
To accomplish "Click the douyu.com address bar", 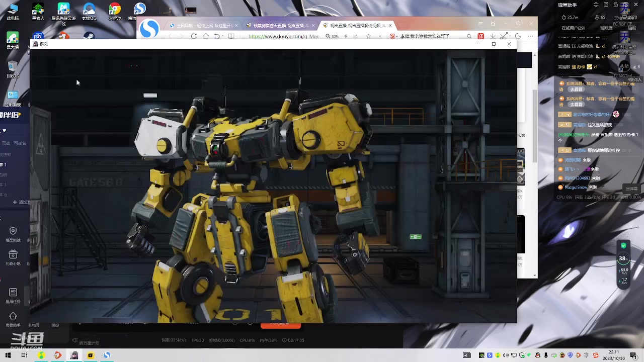I will tap(283, 36).
